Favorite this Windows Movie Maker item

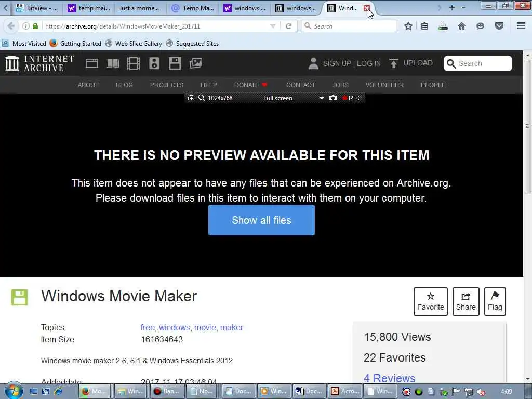point(431,301)
